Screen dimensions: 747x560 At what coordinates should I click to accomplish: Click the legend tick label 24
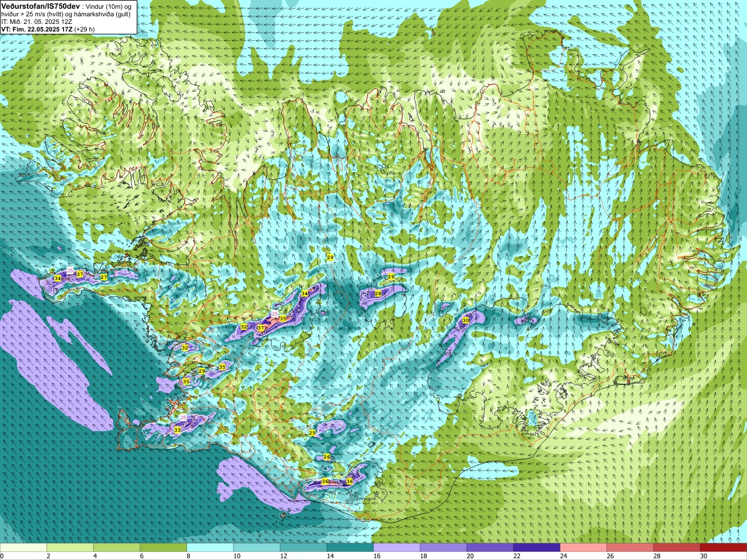(x=563, y=556)
